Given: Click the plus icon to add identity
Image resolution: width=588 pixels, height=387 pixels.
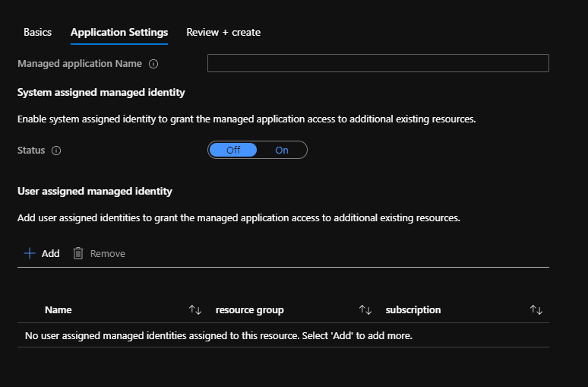Looking at the screenshot, I should (x=30, y=253).
